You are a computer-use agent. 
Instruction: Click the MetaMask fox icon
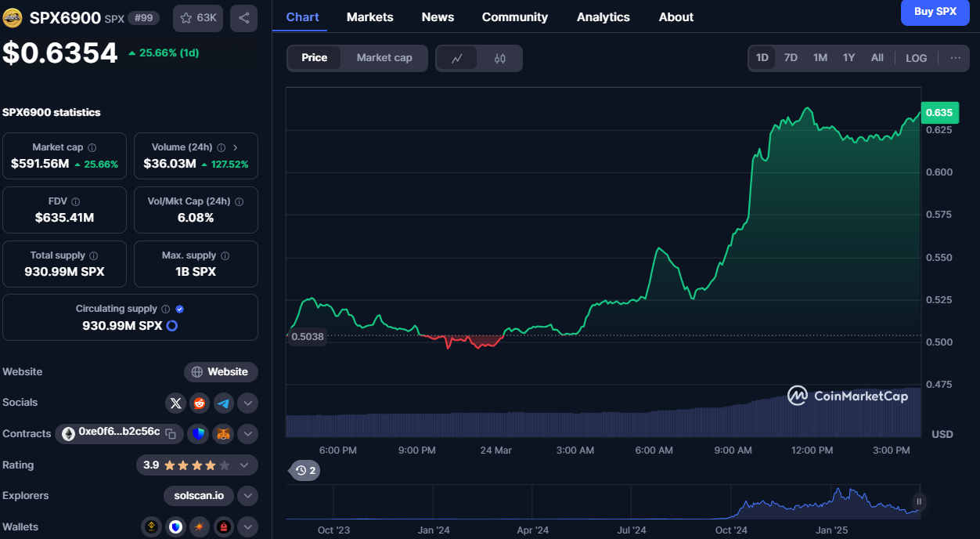[224, 434]
